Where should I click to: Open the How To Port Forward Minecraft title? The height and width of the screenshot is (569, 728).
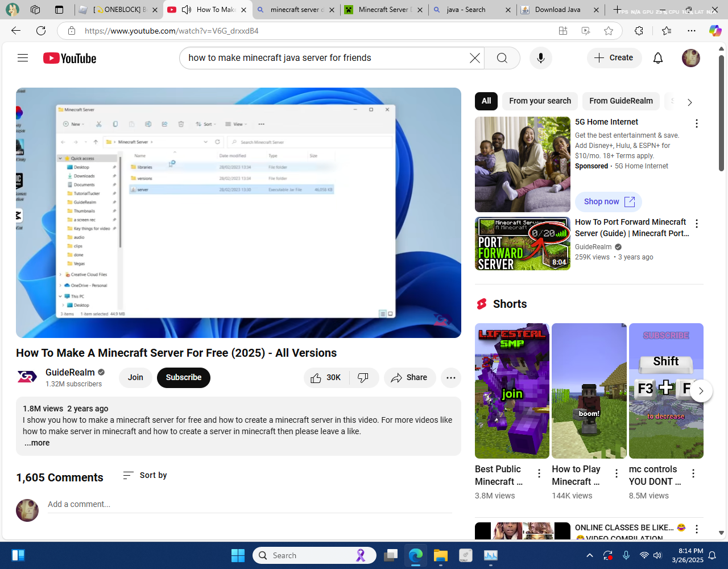pos(632,228)
